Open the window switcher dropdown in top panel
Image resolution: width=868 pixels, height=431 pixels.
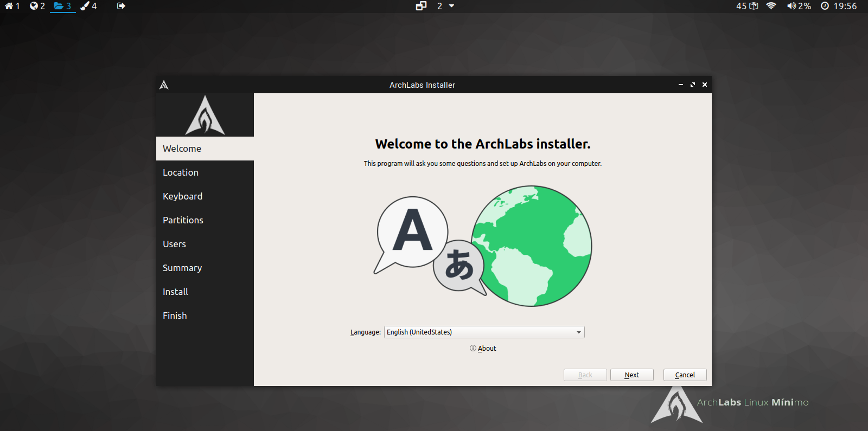451,6
